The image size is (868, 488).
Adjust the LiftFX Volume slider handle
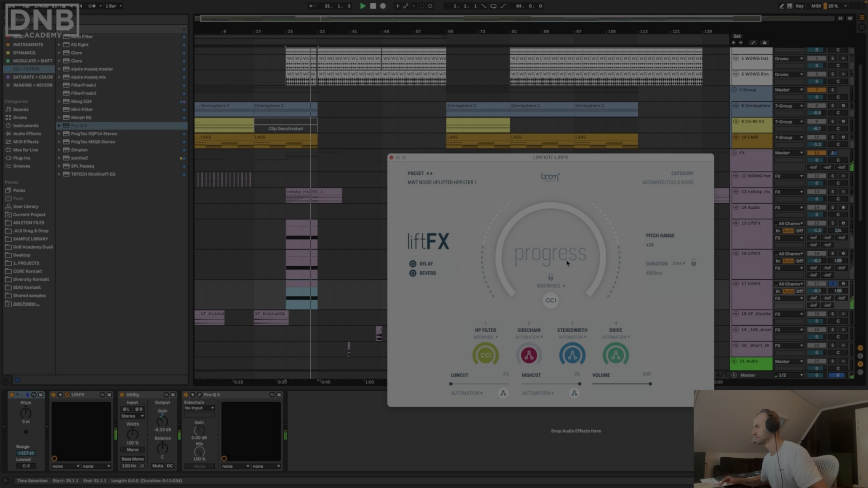click(x=650, y=384)
